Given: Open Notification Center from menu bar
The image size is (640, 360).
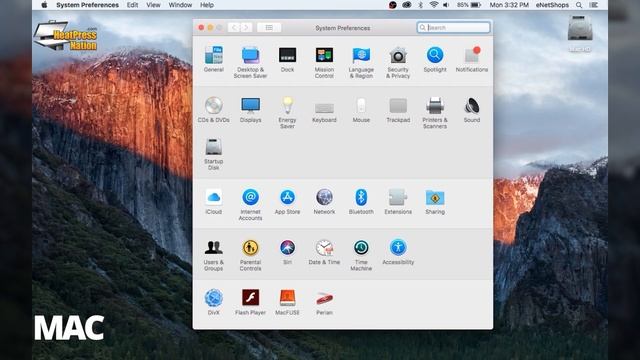Looking at the screenshot, I should pyautogui.click(x=594, y=5).
